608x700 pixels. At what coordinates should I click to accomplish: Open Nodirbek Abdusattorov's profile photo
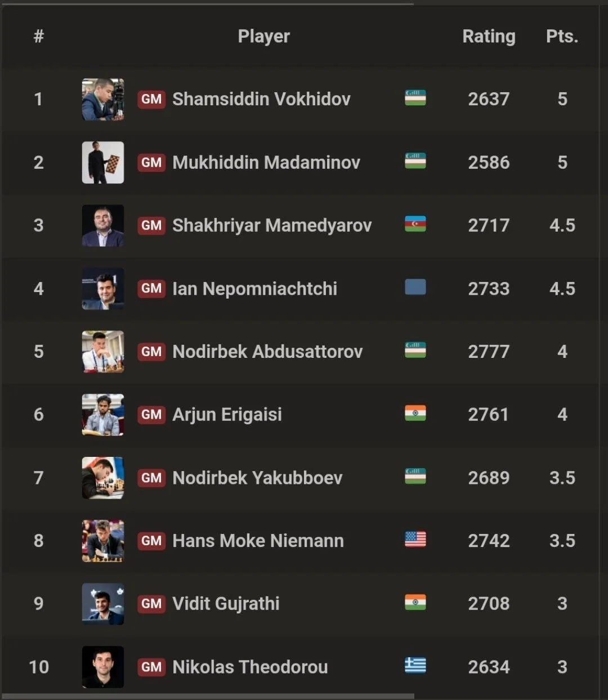(x=103, y=352)
